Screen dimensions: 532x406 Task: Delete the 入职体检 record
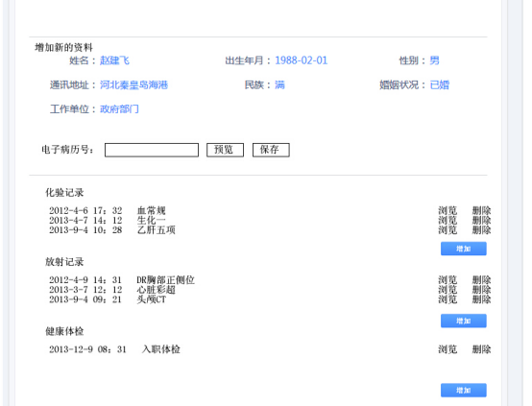pyautogui.click(x=481, y=349)
